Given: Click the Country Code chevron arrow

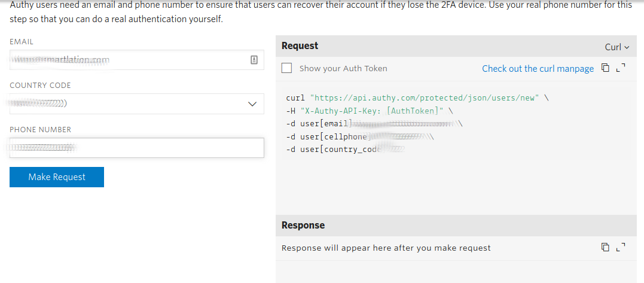Looking at the screenshot, I should coord(252,104).
